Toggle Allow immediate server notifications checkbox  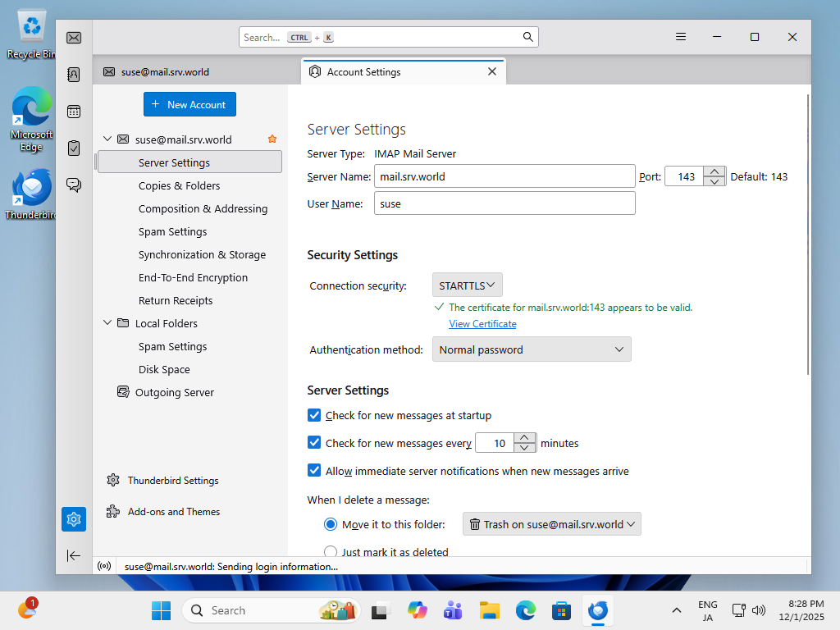click(314, 471)
